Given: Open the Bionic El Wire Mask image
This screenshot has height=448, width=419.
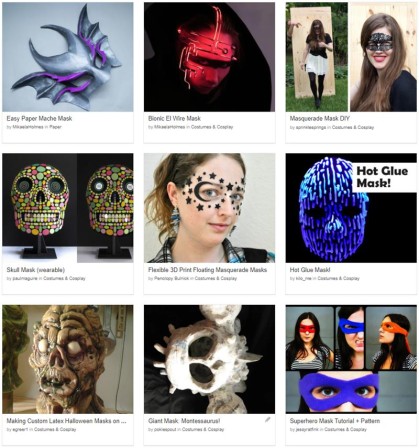Looking at the screenshot, I should pyautogui.click(x=209, y=57).
